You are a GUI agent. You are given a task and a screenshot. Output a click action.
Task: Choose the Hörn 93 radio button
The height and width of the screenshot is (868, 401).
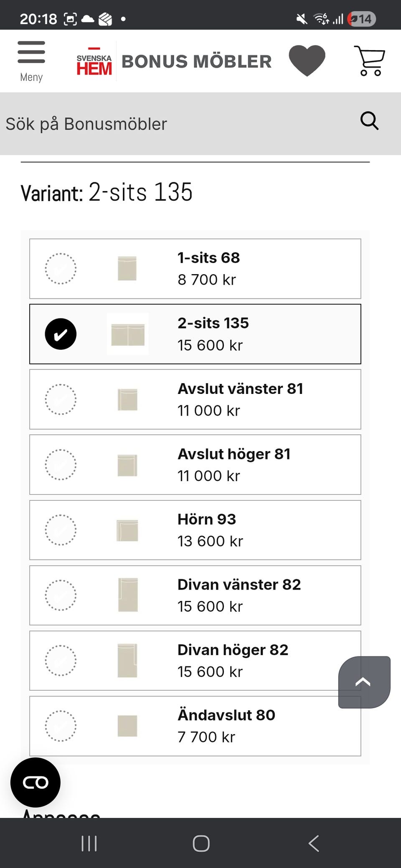(61, 530)
